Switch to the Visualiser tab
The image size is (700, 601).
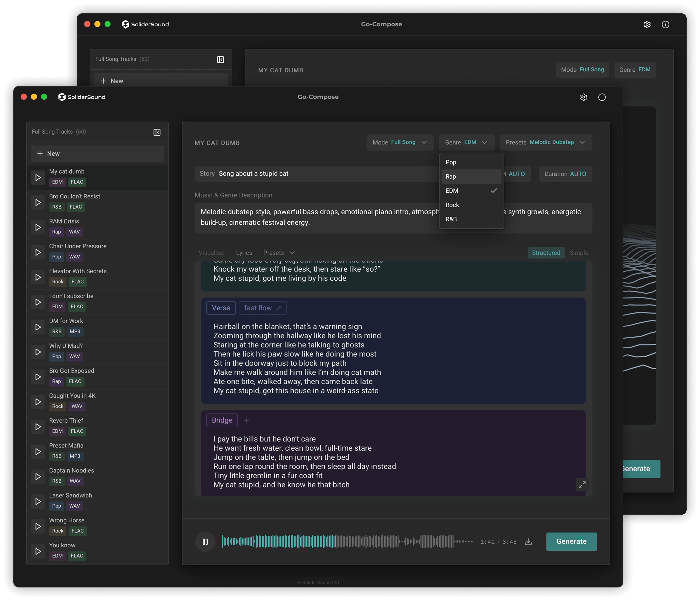click(x=212, y=253)
